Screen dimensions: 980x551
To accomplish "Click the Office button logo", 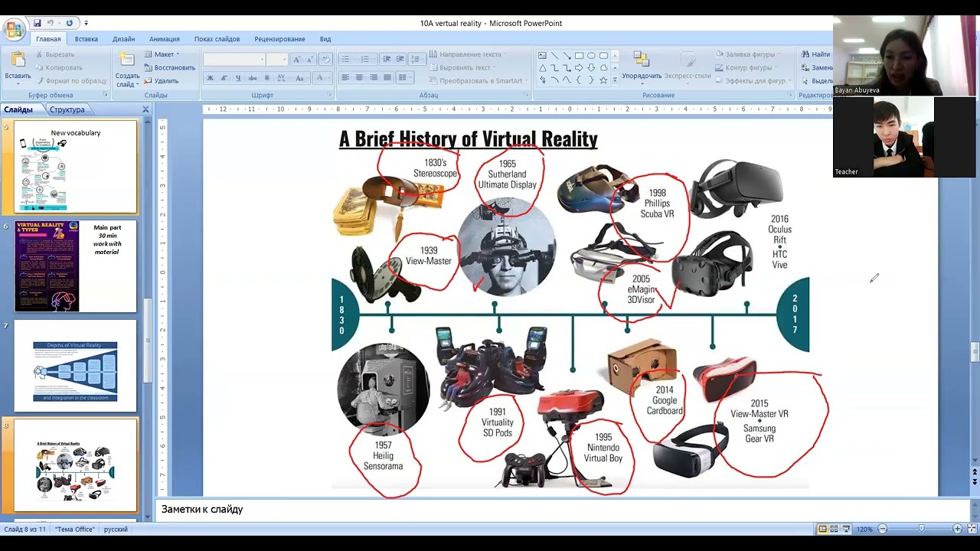I will click(13, 29).
